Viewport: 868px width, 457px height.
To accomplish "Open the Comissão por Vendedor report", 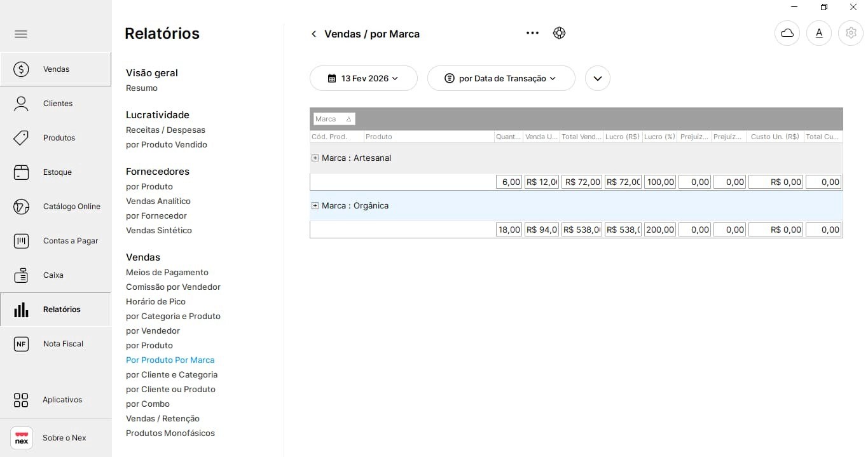I will point(174,287).
